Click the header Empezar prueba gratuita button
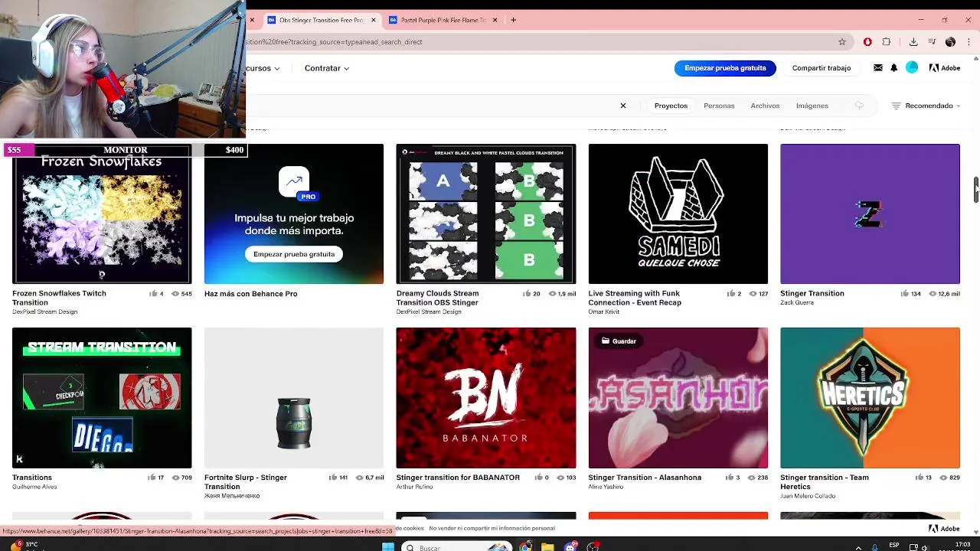Screen dimensions: 980x551 725,68
